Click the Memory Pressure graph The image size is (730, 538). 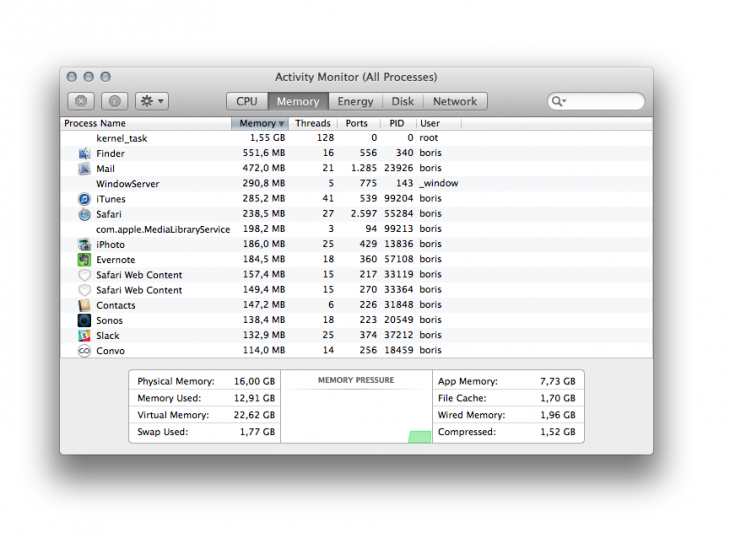coord(356,414)
